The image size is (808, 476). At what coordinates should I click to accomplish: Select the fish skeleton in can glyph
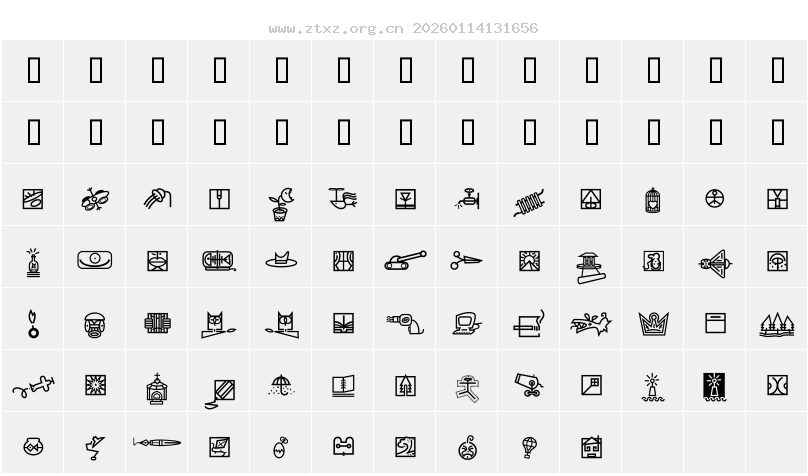coord(219,261)
